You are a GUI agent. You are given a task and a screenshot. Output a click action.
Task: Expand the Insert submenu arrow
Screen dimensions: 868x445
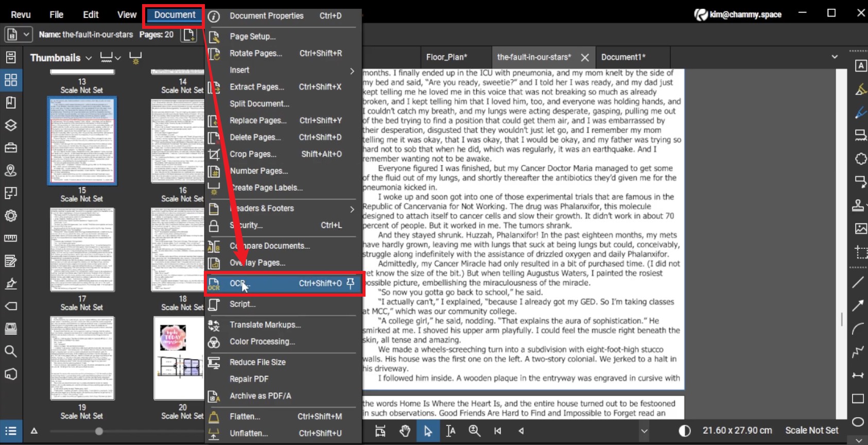[x=352, y=71]
